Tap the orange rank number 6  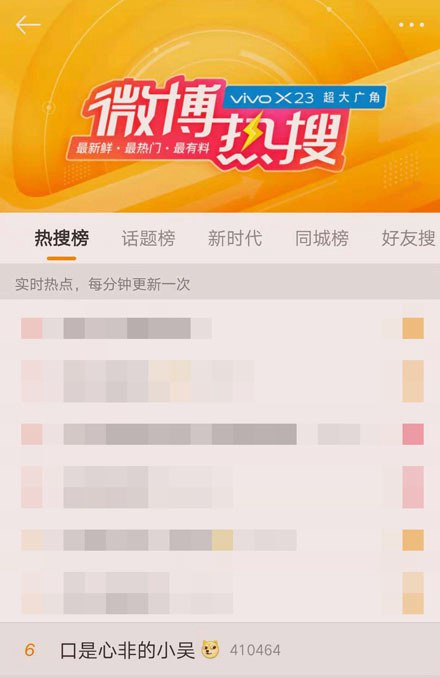29,650
